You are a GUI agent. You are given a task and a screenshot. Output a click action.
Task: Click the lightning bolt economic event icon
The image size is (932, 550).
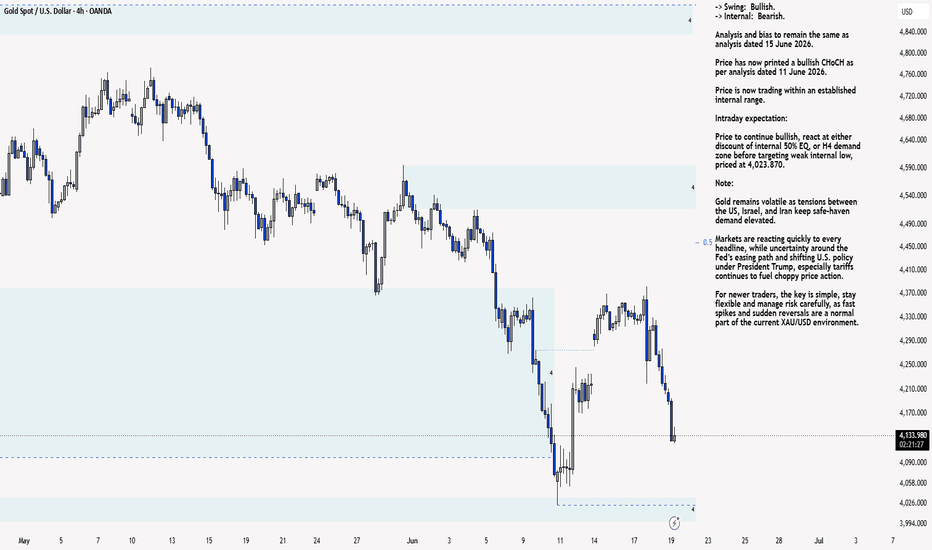(x=674, y=523)
